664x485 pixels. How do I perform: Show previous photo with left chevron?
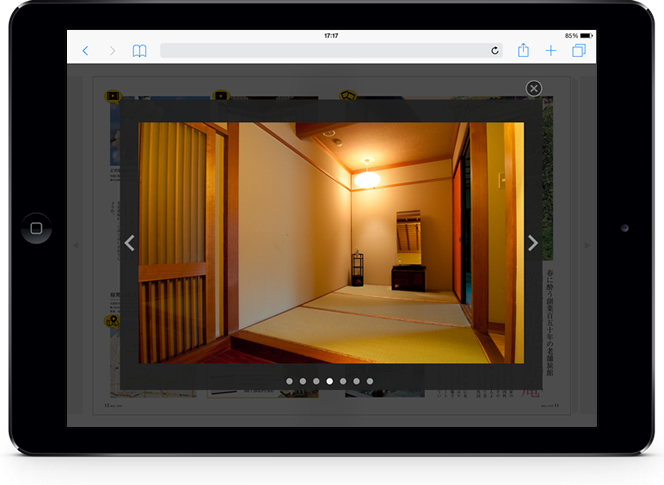130,243
